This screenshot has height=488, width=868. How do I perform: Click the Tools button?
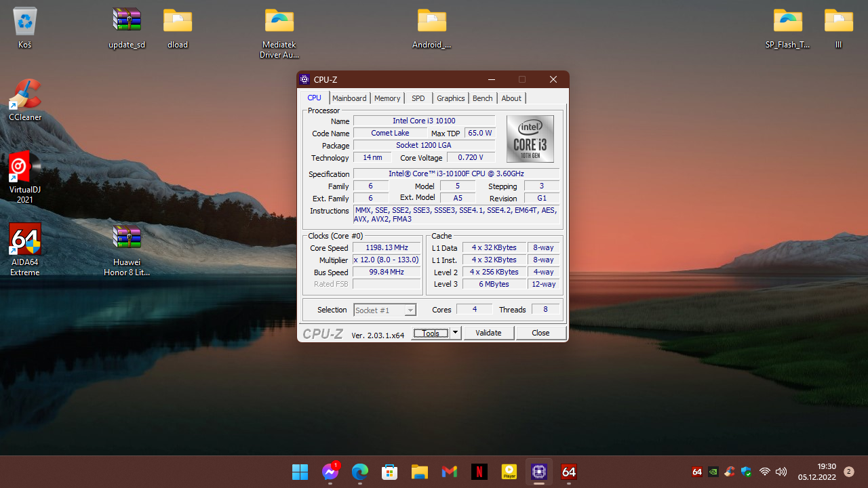click(431, 333)
